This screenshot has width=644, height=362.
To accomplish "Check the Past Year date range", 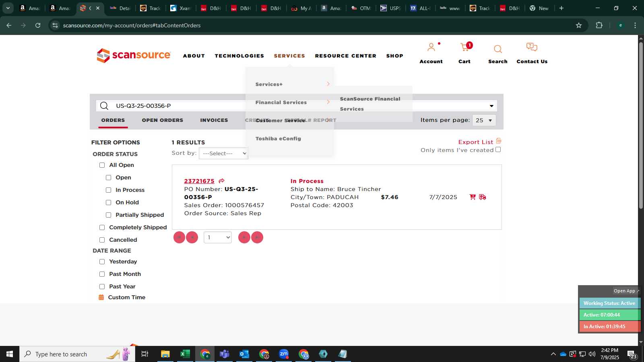I will 102,287.
